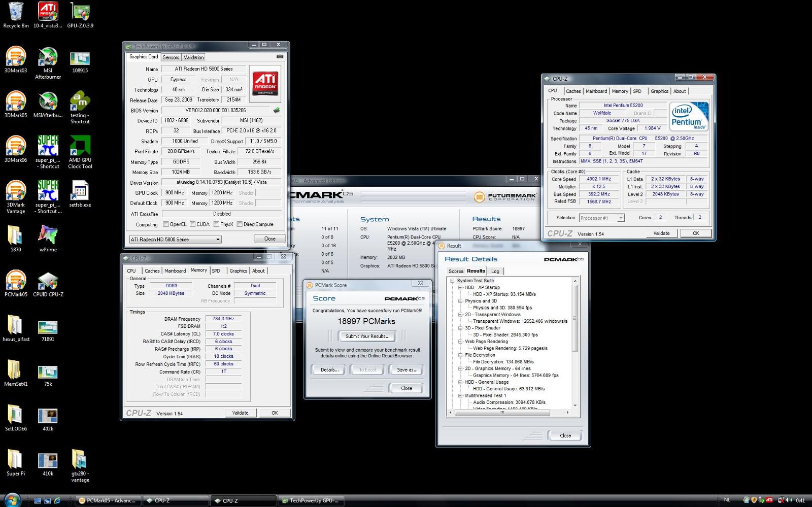The image size is (812, 507).
Task: Open the Processor #1 selection dropdown
Action: [x=601, y=218]
